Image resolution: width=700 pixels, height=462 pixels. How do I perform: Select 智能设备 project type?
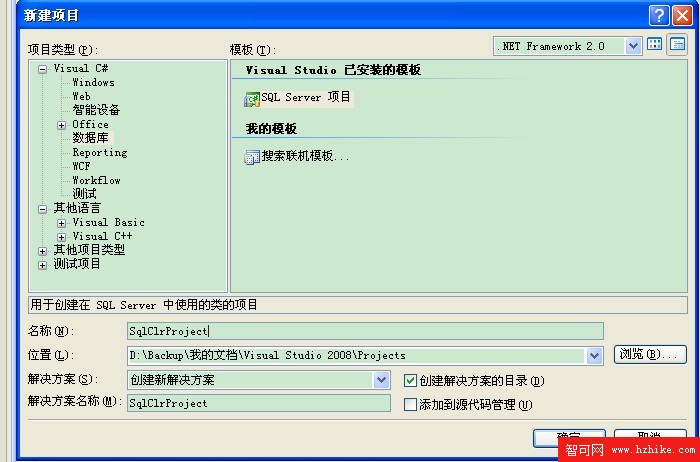coord(96,110)
